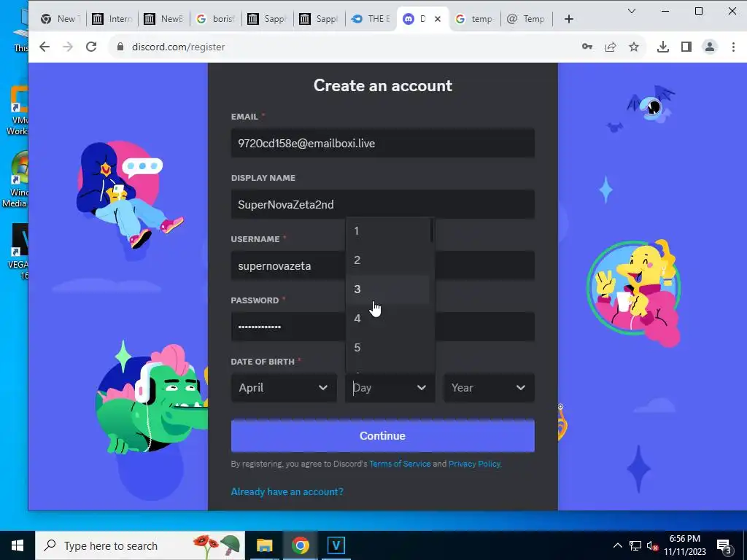The height and width of the screenshot is (560, 747).
Task: Open a new browser tab
Action: 568,19
